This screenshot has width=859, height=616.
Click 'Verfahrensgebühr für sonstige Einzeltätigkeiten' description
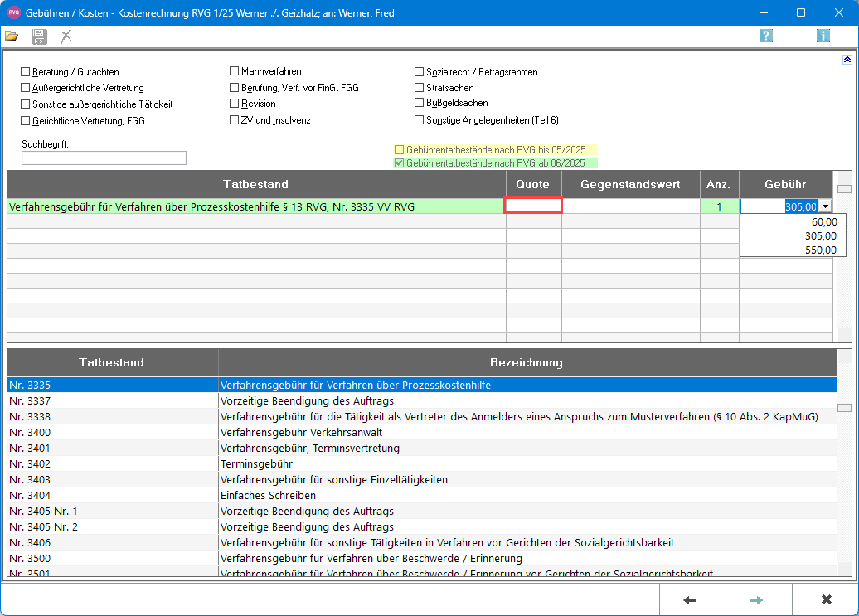point(334,480)
